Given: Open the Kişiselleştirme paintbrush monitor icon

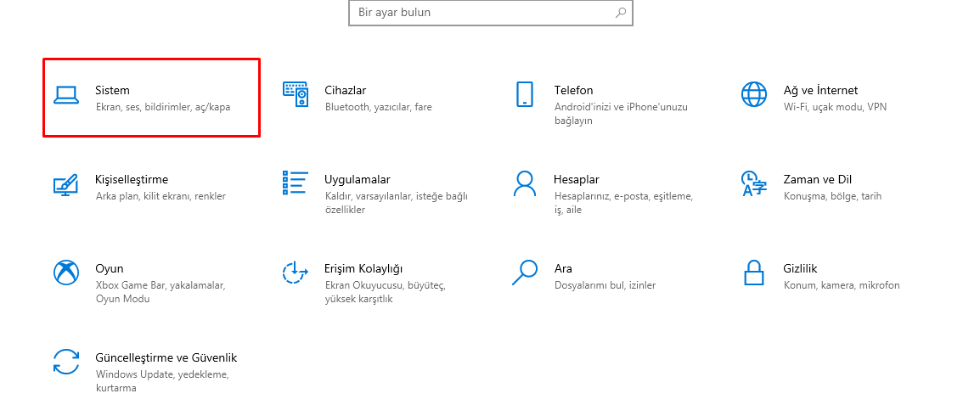Looking at the screenshot, I should click(65, 185).
